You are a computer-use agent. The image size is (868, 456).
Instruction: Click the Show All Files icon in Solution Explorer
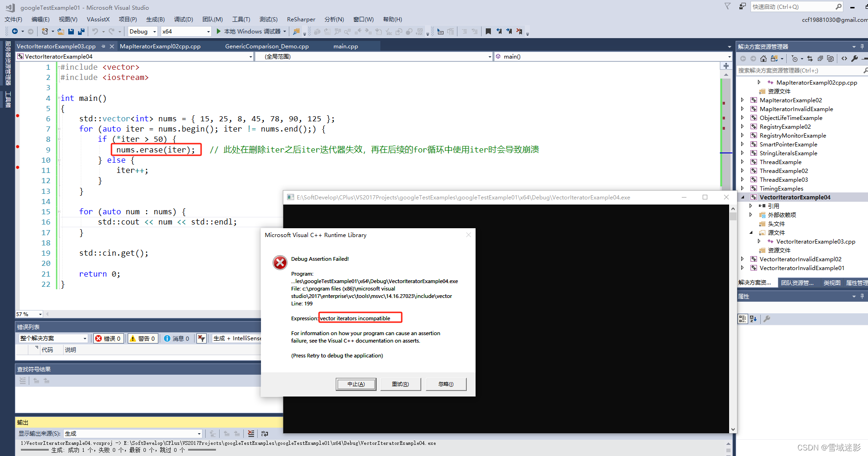point(830,59)
